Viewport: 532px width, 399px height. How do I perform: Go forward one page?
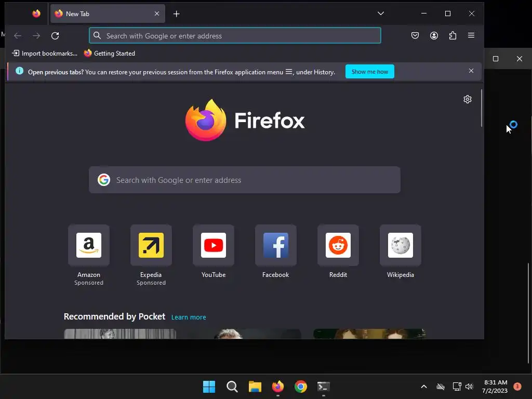(x=36, y=36)
